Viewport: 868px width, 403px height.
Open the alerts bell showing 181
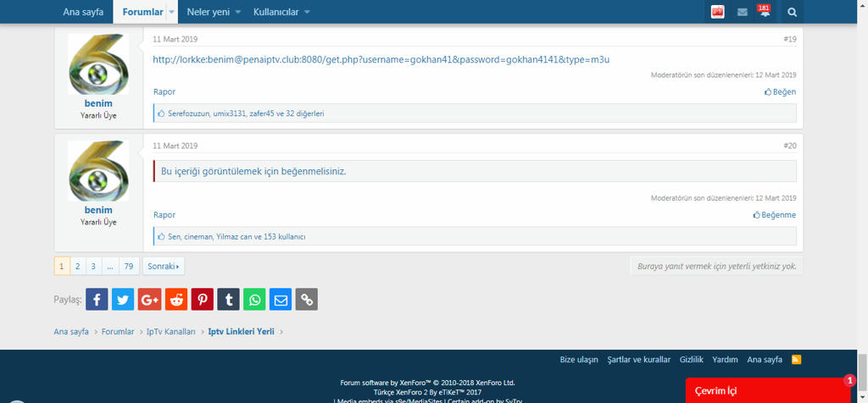coord(764,12)
